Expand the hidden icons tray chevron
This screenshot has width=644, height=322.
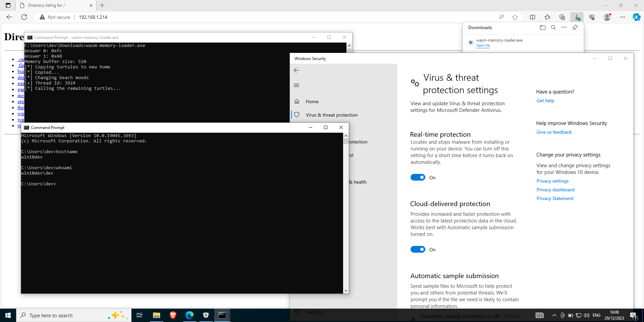pyautogui.click(x=554, y=315)
